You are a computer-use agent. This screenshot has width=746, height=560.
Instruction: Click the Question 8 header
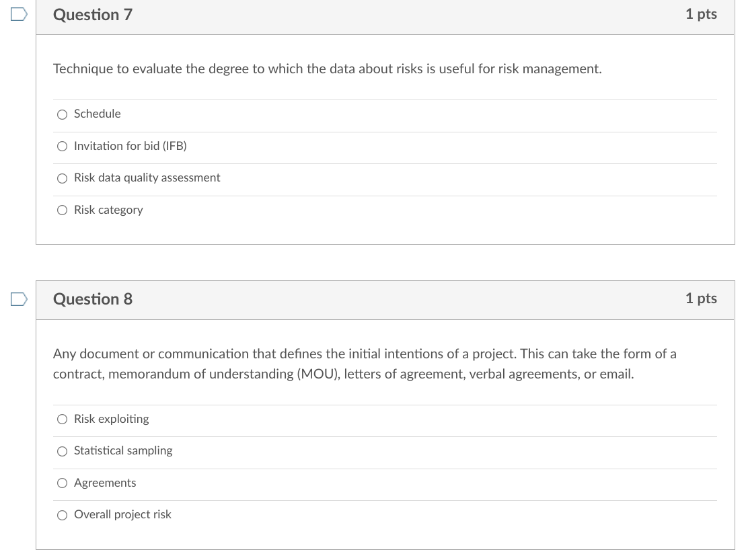92,298
